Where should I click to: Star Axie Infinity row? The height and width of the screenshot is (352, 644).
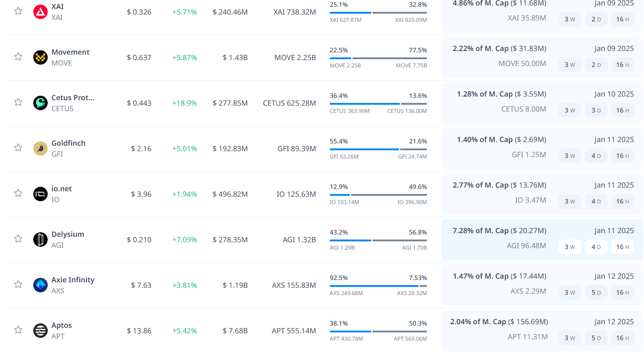pos(18,284)
